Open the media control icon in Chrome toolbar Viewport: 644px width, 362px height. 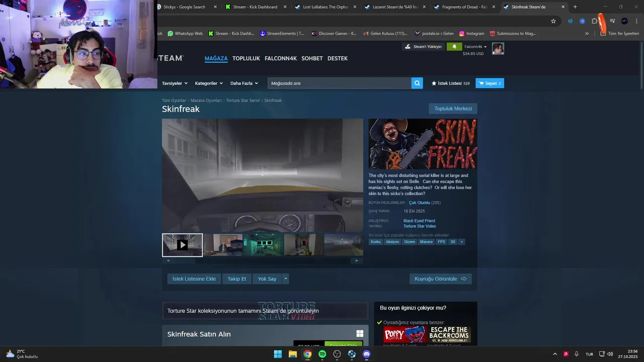click(612, 21)
